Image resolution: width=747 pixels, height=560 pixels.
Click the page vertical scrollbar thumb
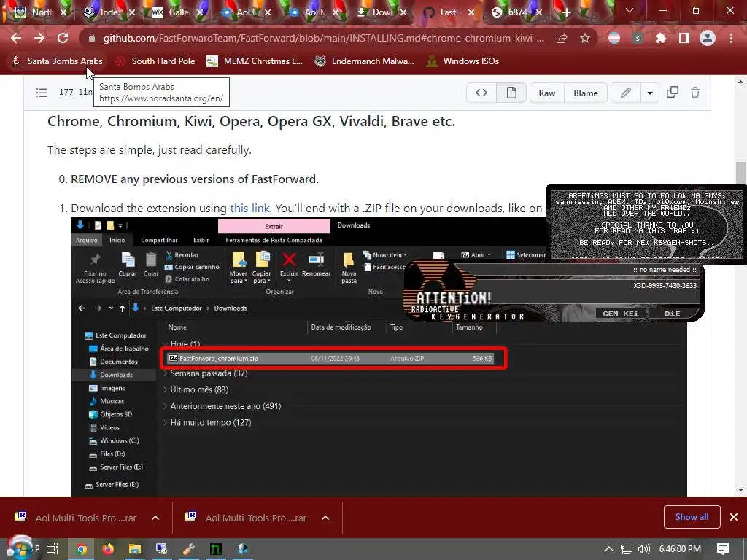(740, 173)
